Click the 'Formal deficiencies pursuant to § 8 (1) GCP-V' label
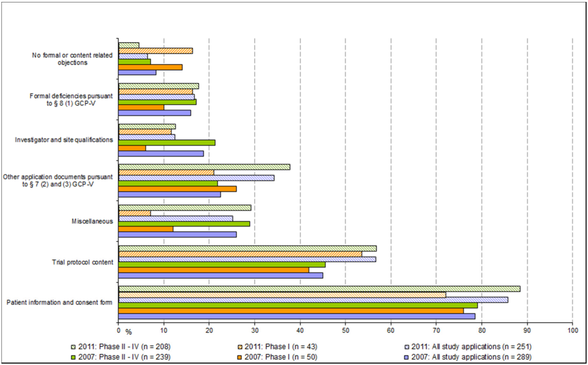The height and width of the screenshot is (365, 588). click(71, 100)
